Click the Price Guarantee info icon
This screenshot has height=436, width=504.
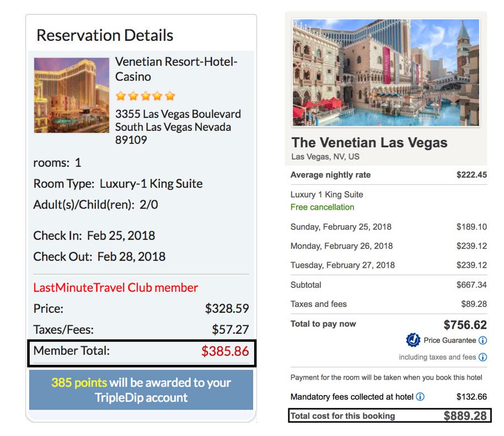482,341
